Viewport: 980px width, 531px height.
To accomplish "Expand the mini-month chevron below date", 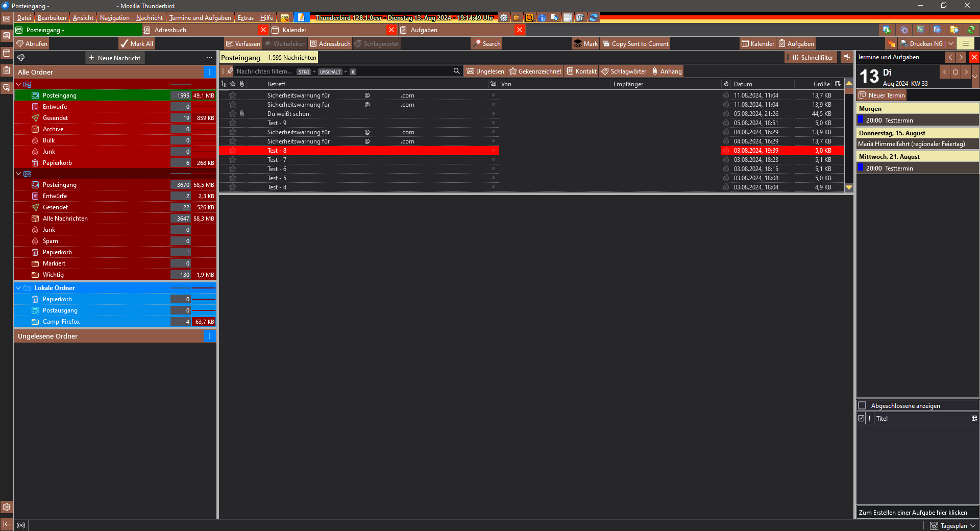I will [x=975, y=77].
